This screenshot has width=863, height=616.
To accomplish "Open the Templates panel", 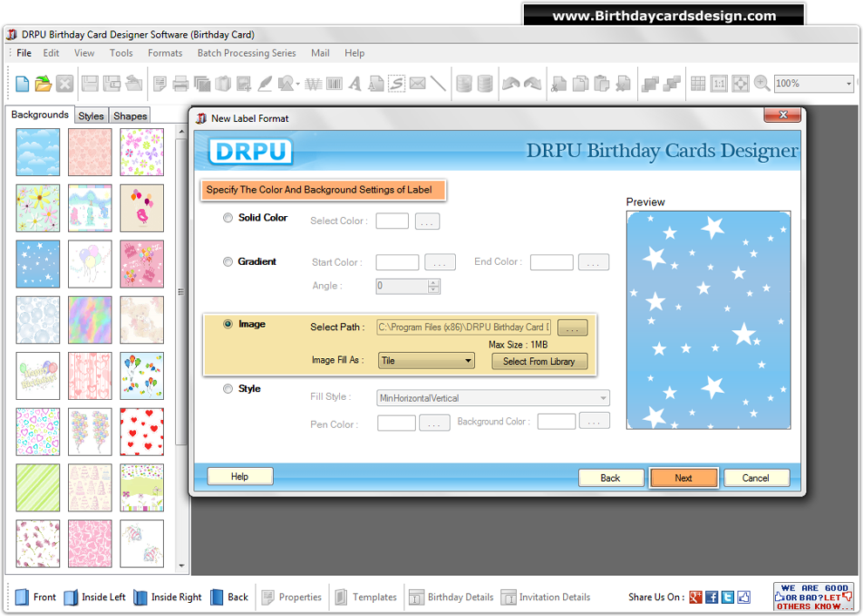I will [366, 598].
